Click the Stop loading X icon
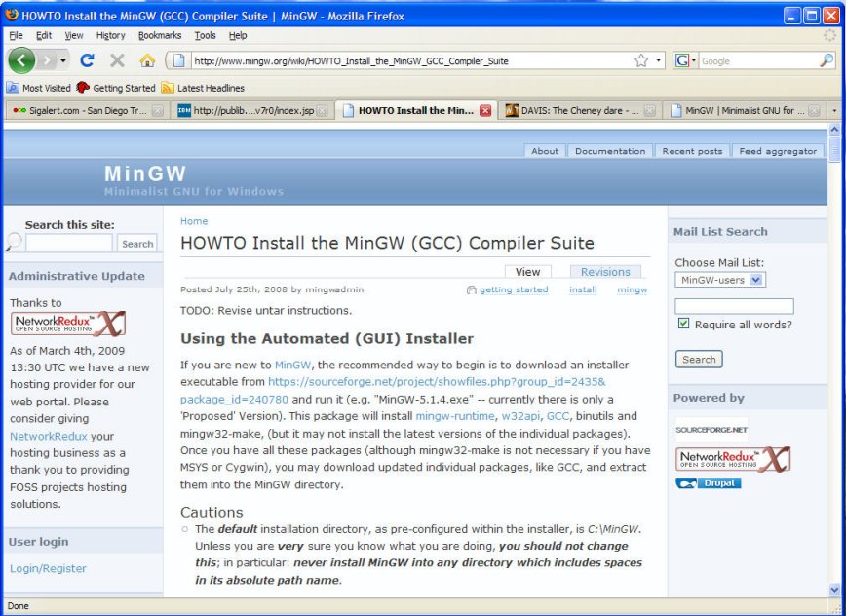The width and height of the screenshot is (846, 616). click(117, 60)
